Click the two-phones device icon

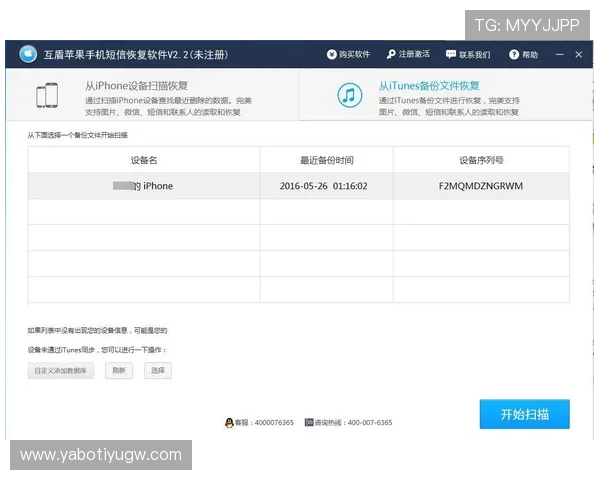tap(47, 95)
